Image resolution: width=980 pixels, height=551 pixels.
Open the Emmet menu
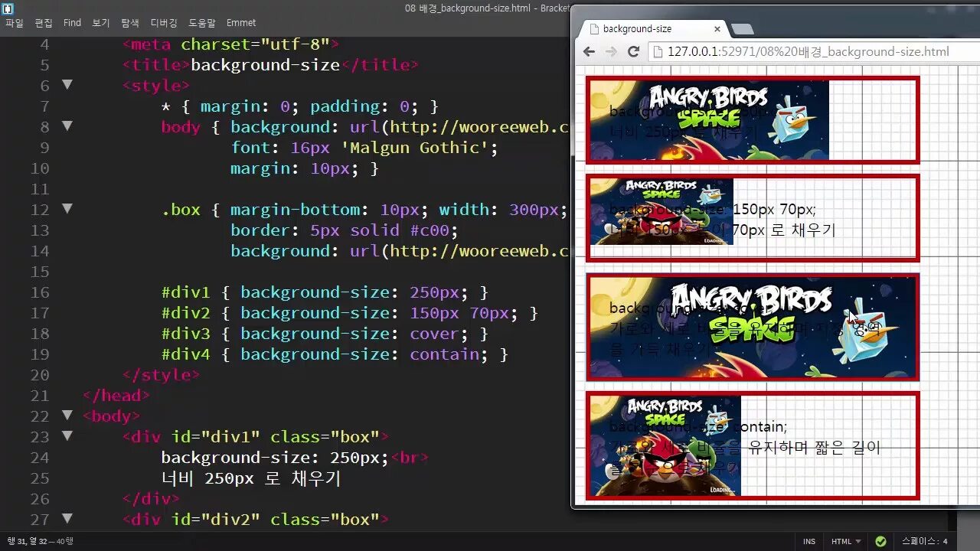(x=241, y=23)
